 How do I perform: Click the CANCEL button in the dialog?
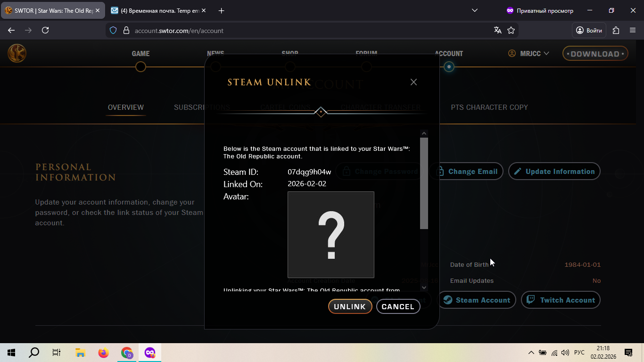click(x=398, y=306)
